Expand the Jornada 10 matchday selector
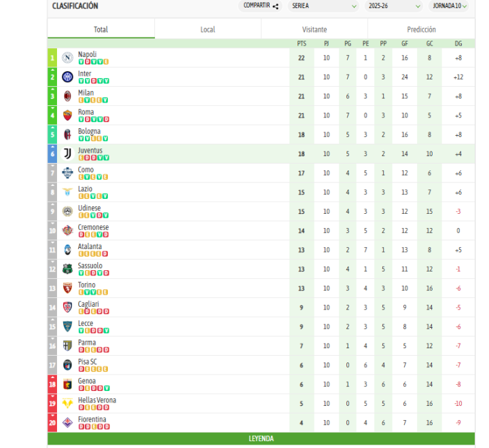Viewport: 489px width, 448px height. [451, 6]
